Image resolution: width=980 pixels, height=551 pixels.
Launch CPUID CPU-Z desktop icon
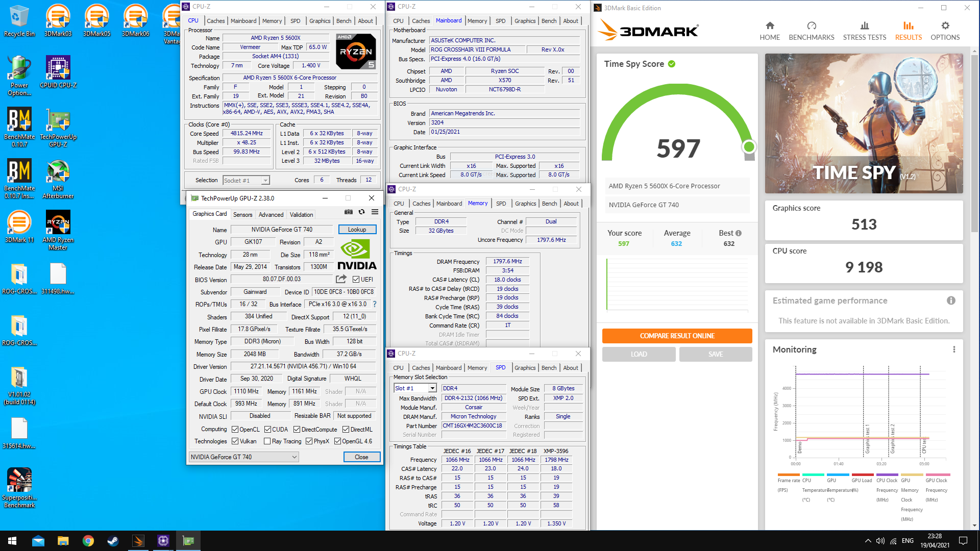58,72
